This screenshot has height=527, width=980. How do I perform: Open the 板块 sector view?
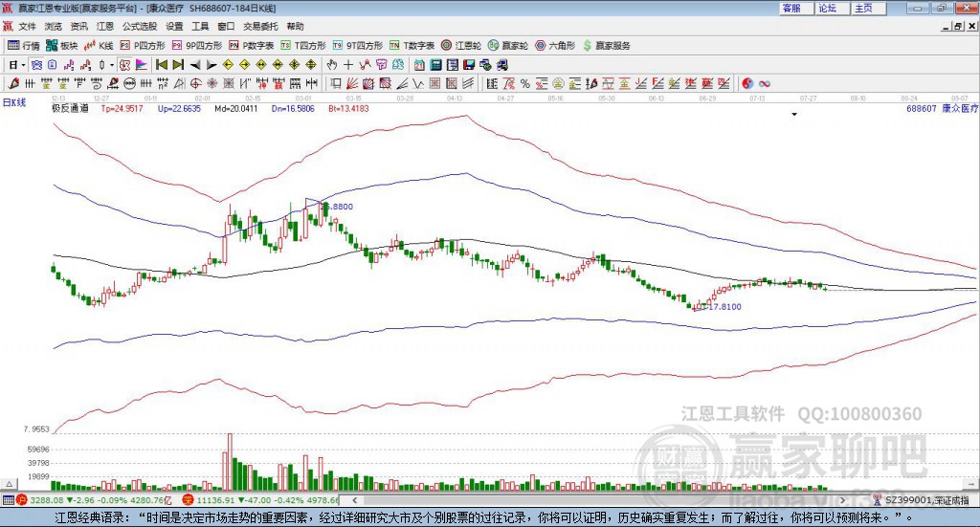pos(62,46)
